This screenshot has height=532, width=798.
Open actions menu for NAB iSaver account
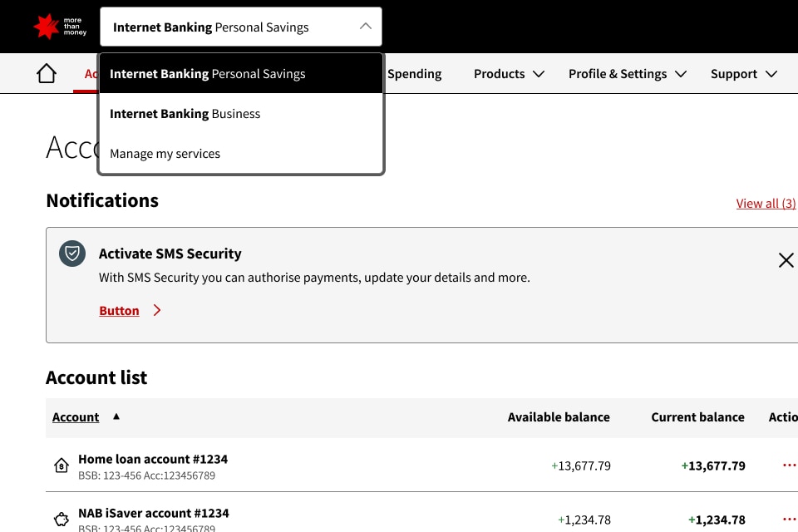click(789, 520)
